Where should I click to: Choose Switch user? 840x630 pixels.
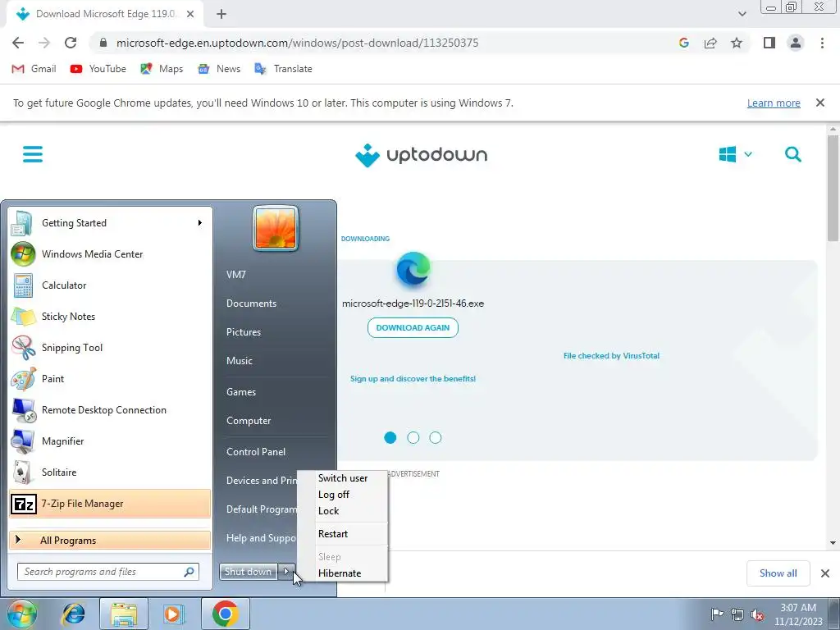(343, 478)
